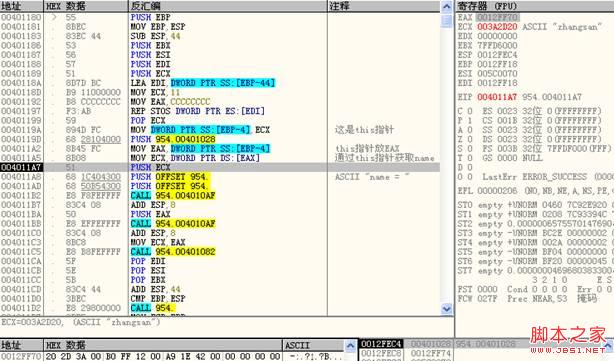Click the ASCII column header in dump pane

pos(313,345)
